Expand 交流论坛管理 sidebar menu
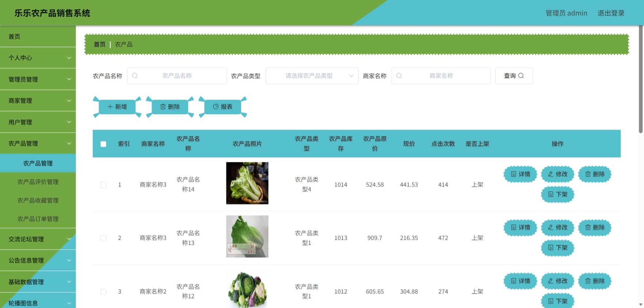Image resolution: width=644 pixels, height=308 pixels. pyautogui.click(x=38, y=239)
